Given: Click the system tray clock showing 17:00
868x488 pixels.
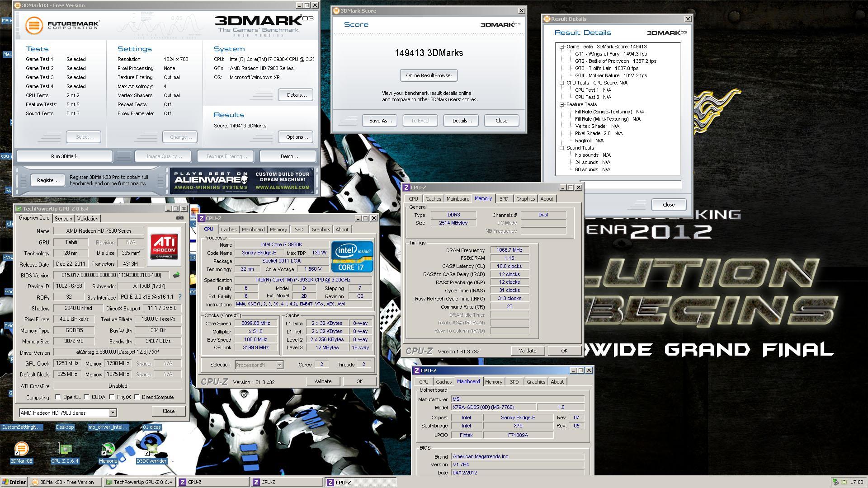Looking at the screenshot, I should click(856, 482).
